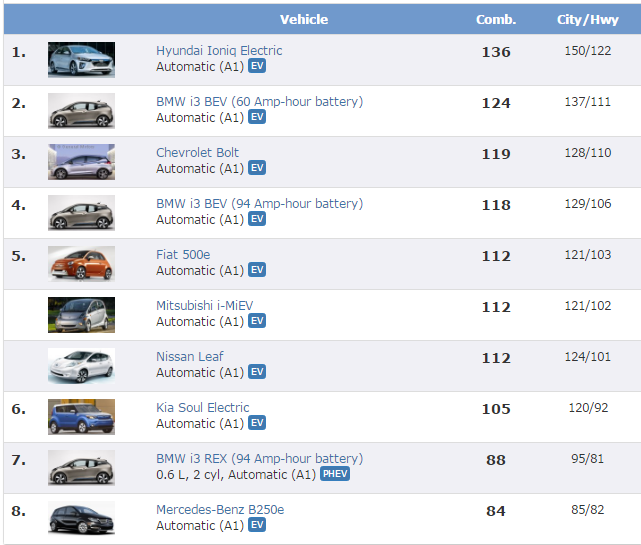The image size is (641, 545).
Task: Click the Comb. column header
Action: [x=496, y=20]
